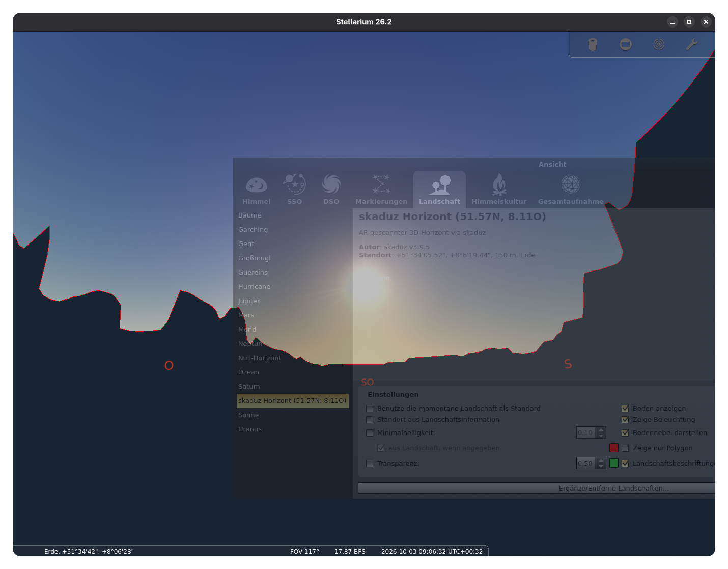Toggle the Telrad target circles icon
Screen dimensions: 728x569
tap(659, 45)
